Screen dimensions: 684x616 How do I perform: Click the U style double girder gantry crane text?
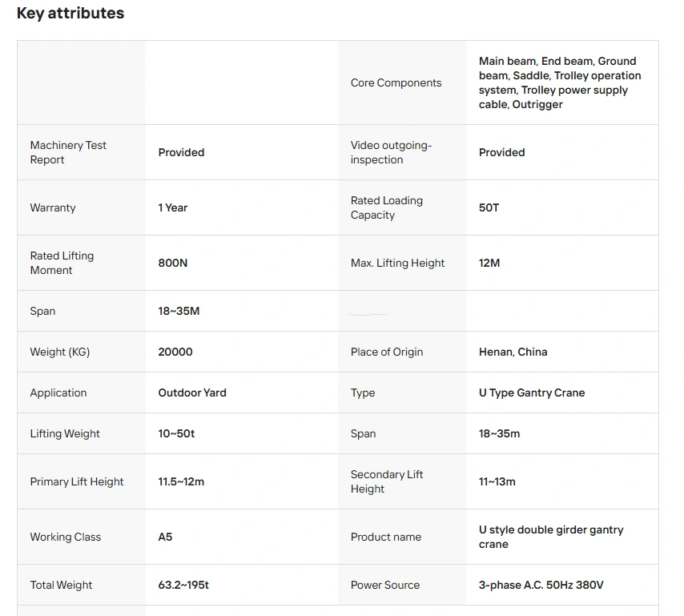[x=551, y=537]
